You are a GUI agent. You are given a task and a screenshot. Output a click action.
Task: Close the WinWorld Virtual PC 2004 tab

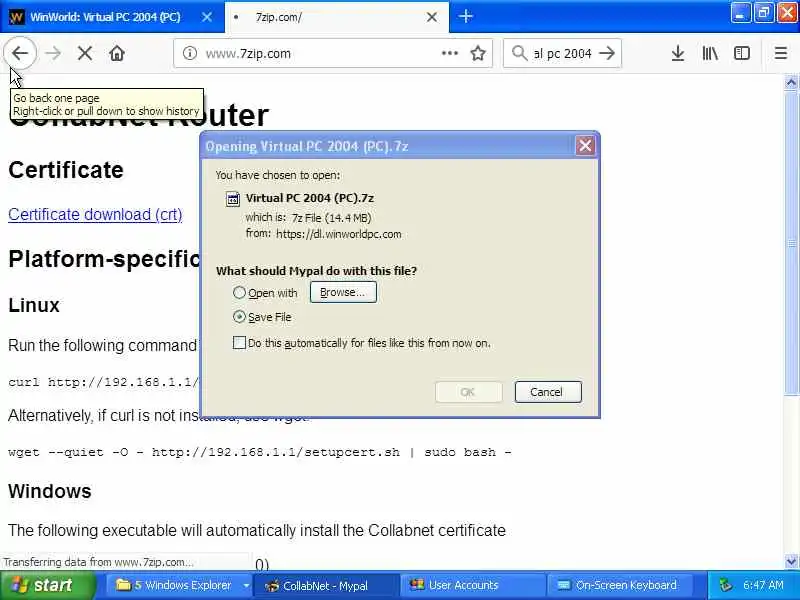click(x=207, y=17)
